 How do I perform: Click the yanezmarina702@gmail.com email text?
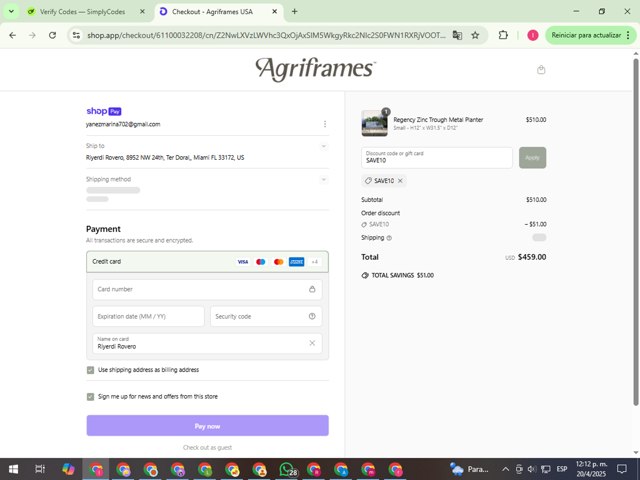click(x=123, y=124)
